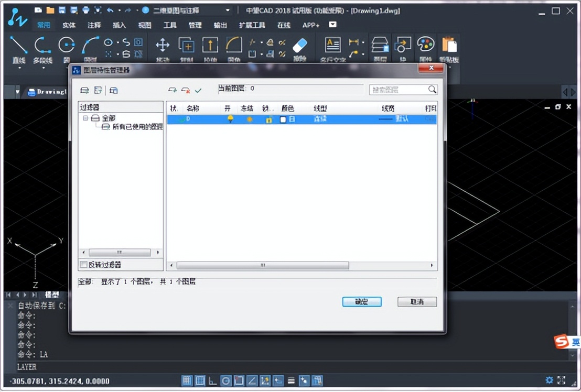
Task: Toggle the light bulb on/off for layer 0
Action: 229,119
